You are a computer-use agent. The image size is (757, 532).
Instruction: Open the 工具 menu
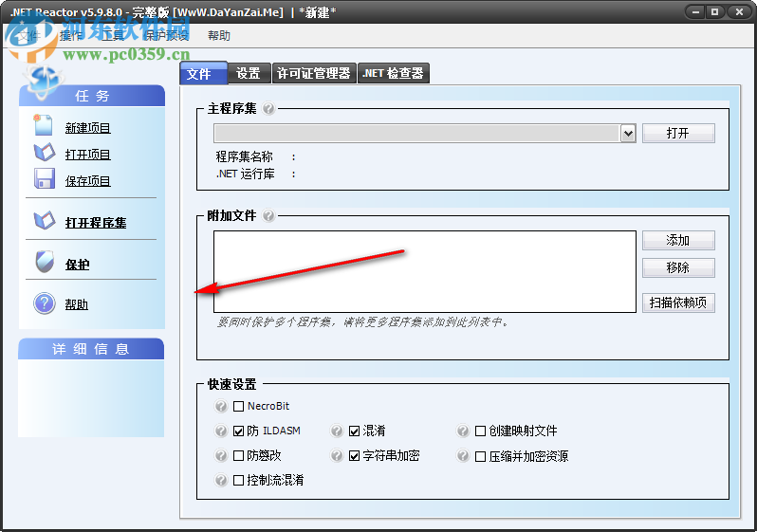tap(113, 36)
